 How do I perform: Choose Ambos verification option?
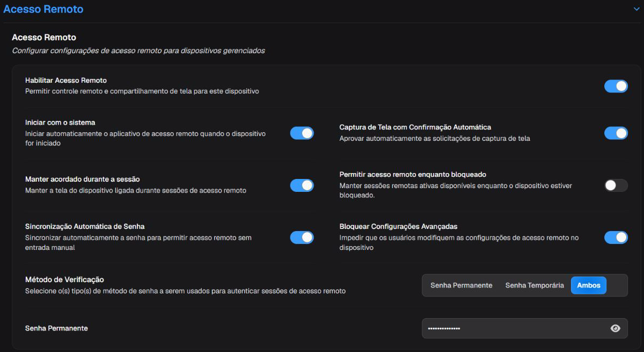pos(589,285)
